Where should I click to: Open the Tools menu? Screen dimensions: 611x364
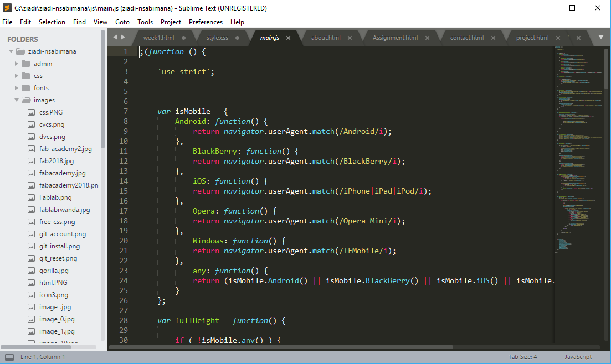point(145,22)
